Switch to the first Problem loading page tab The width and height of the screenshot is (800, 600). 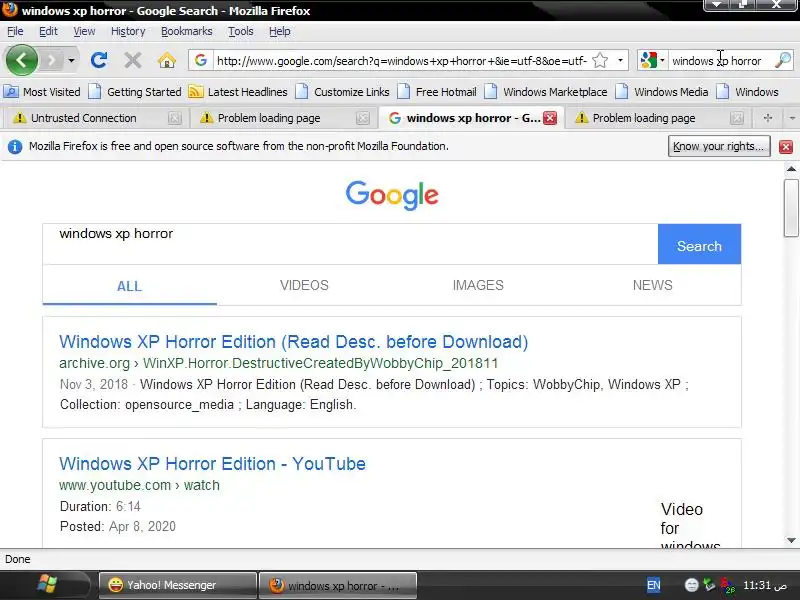tap(282, 118)
